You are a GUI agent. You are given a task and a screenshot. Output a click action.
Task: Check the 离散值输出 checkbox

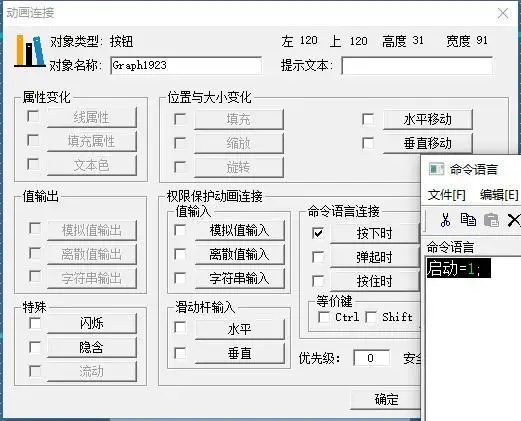35,253
